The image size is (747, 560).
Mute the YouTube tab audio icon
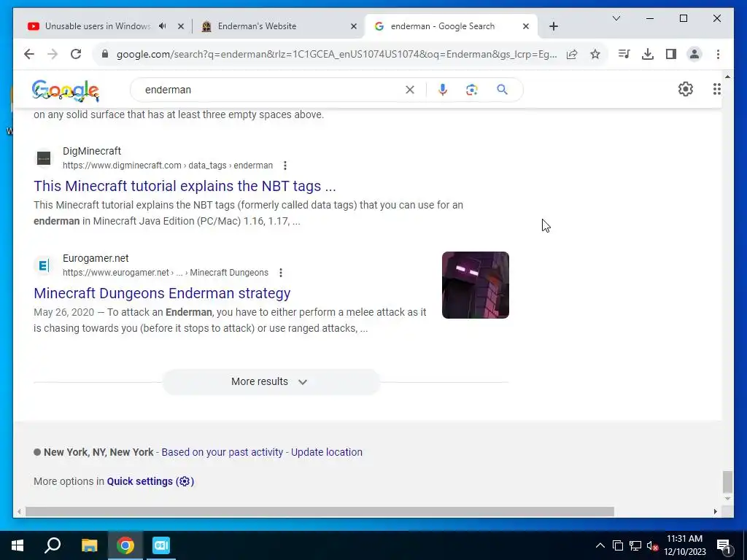click(163, 26)
